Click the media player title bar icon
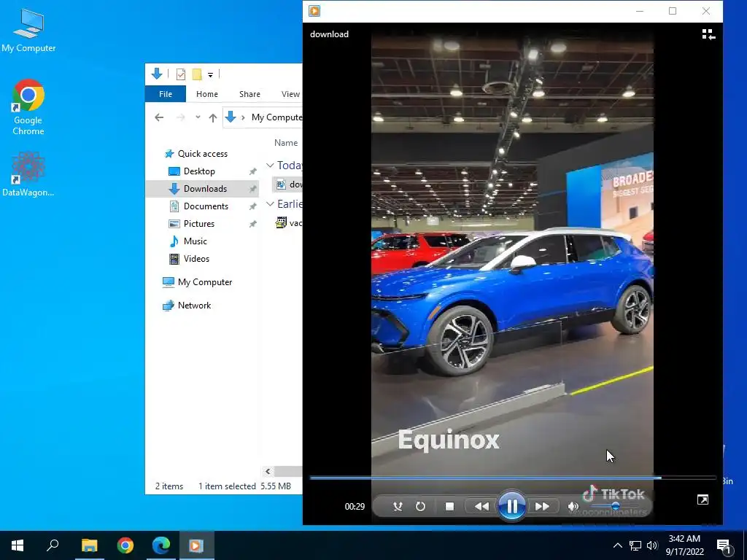 [314, 11]
